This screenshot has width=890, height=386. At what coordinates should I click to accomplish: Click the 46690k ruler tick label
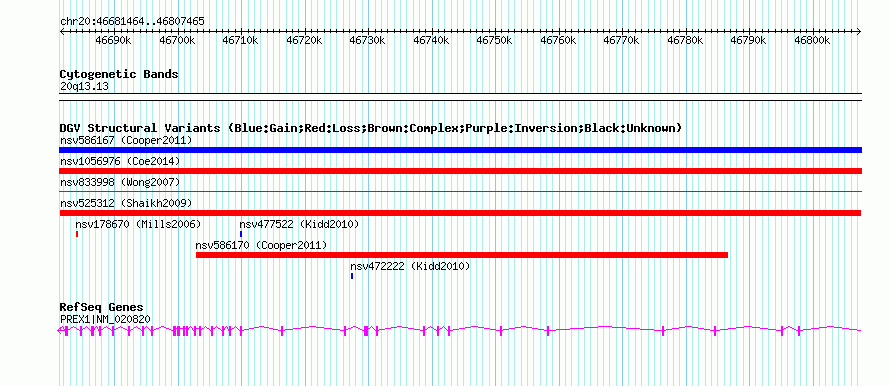point(114,41)
